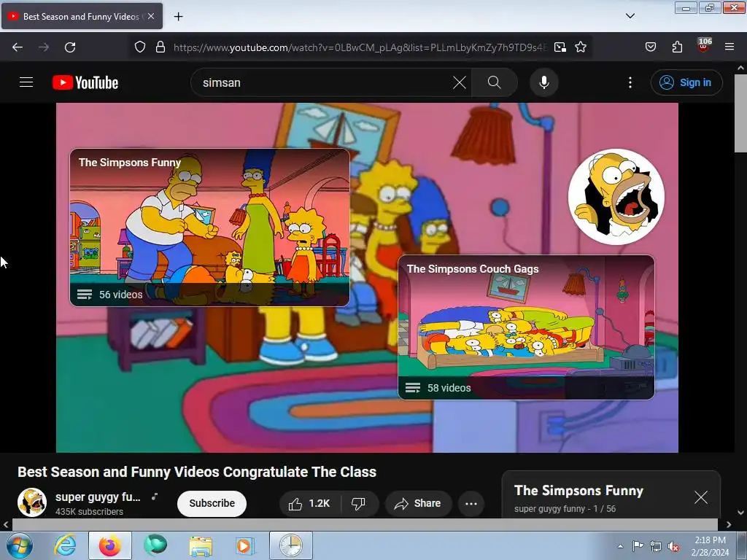The height and width of the screenshot is (560, 747).
Task: Open The Simpsons Funny playlist card
Action: tap(209, 227)
